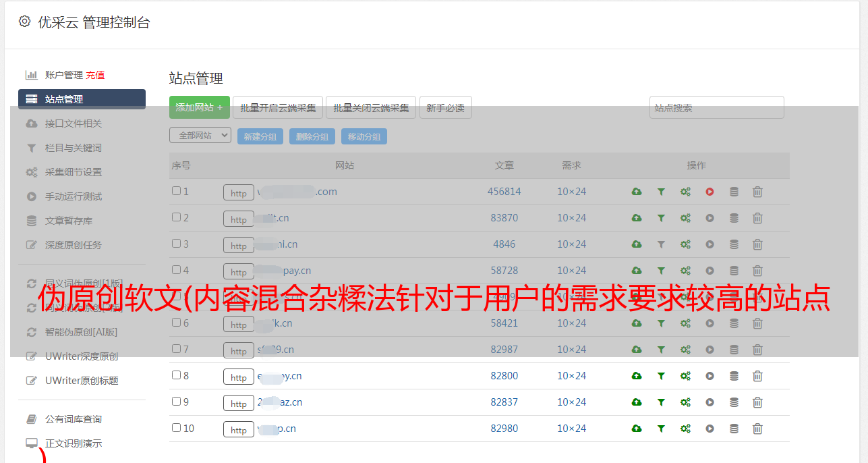Click the cloud upload icon in row 1
868x463 pixels.
pos(637,192)
